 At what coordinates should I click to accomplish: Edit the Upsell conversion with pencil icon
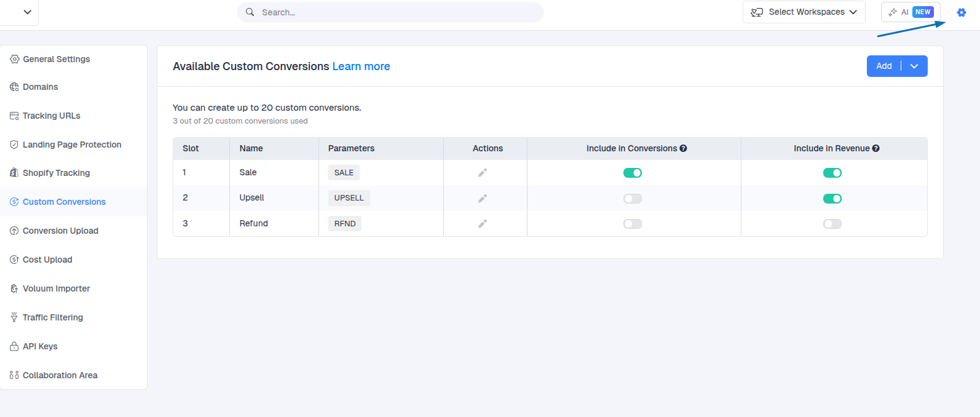pos(483,198)
